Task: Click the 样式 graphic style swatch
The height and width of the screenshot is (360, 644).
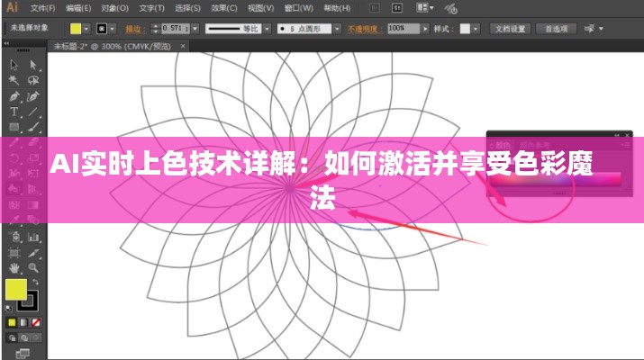Action: pos(465,29)
